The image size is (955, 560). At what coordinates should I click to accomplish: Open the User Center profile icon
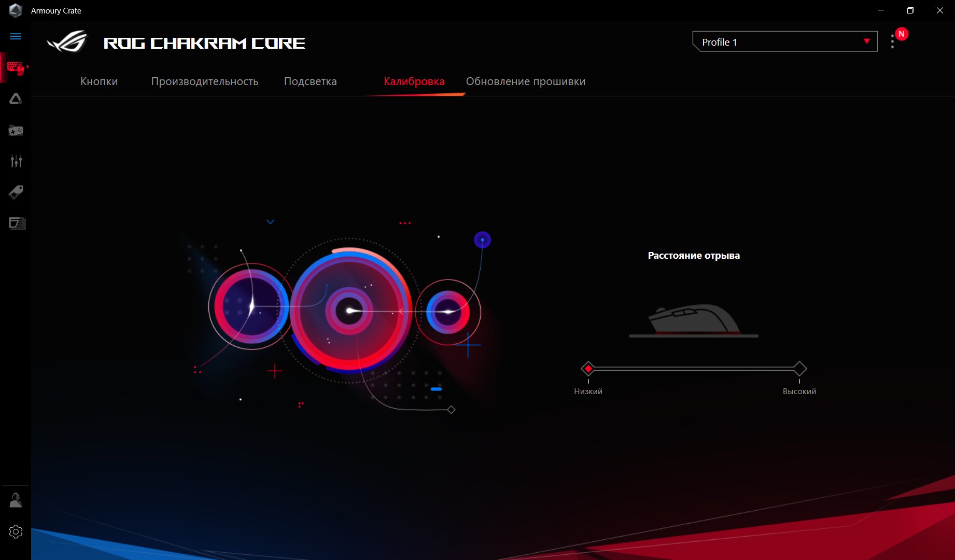16,500
